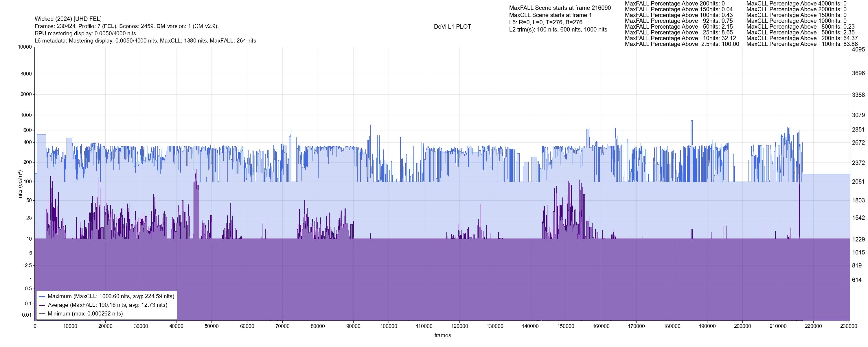Select the Average MaxFALL legend entry text

pyautogui.click(x=108, y=305)
